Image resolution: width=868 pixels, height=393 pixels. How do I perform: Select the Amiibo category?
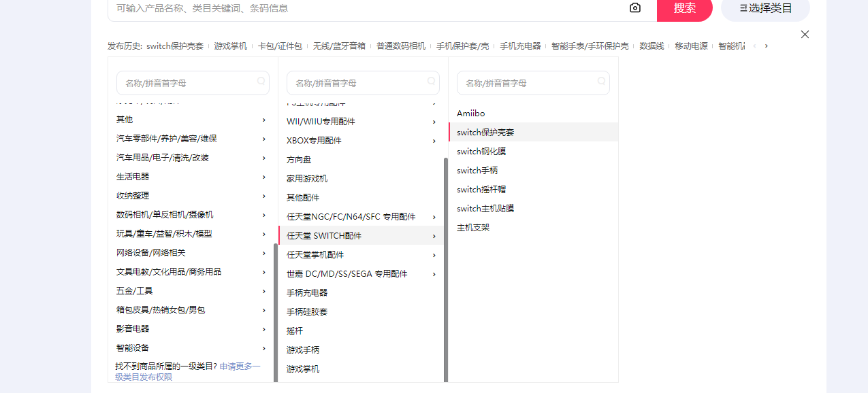click(x=471, y=114)
